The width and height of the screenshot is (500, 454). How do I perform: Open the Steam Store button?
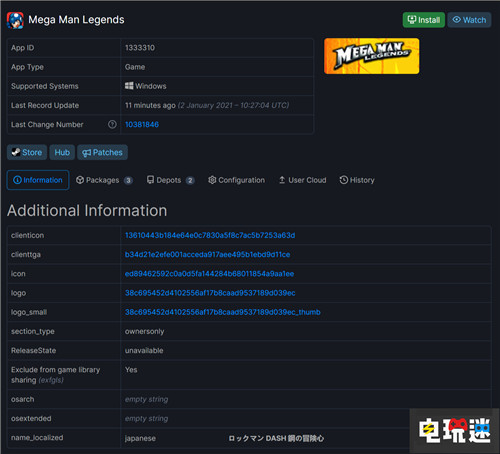pos(27,152)
